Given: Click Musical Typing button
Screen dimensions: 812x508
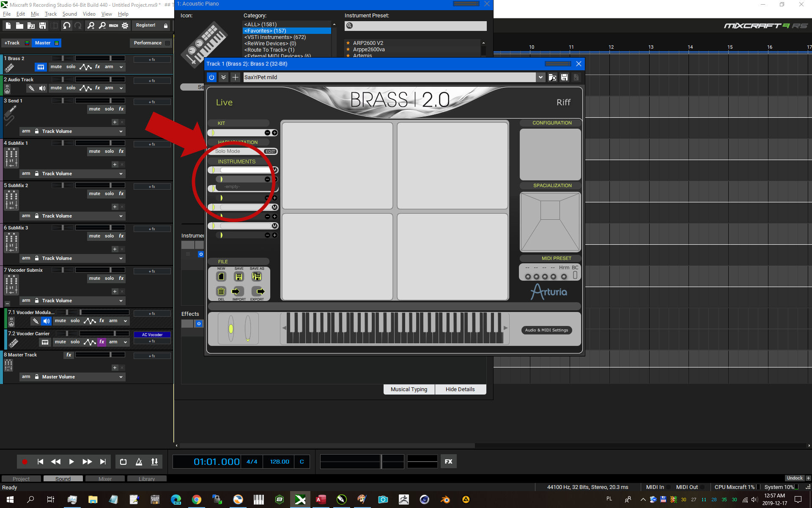Looking at the screenshot, I should 409,389.
